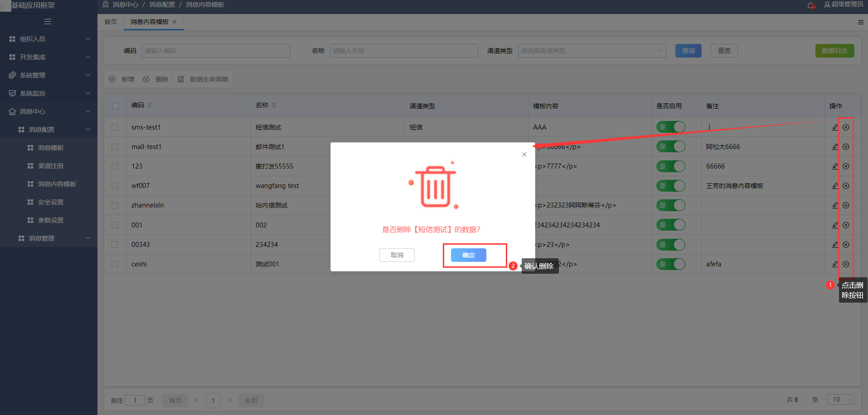Go to next page with right arrow
This screenshot has height=415, width=868.
tap(230, 401)
